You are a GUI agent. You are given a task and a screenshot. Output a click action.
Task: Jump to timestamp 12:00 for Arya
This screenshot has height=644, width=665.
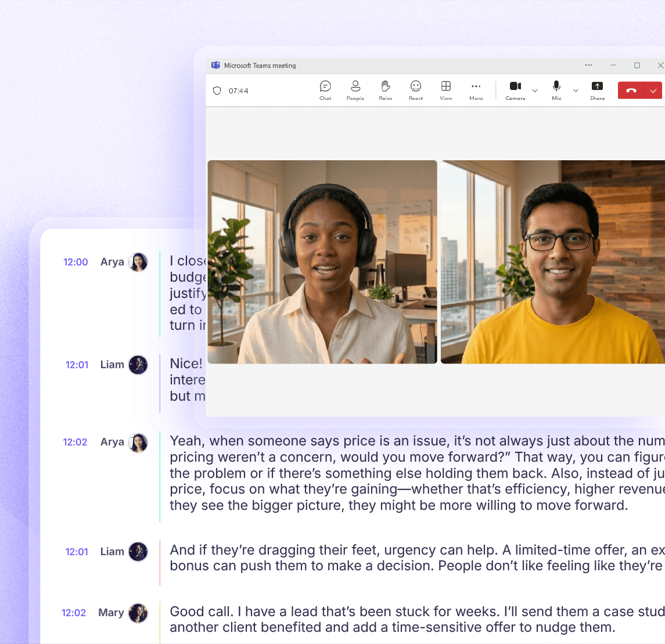76,262
